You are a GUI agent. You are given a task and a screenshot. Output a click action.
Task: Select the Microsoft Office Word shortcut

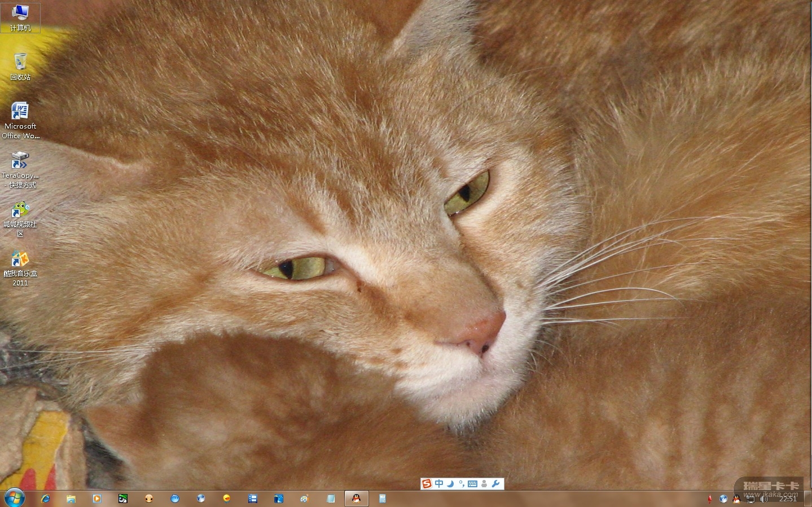(20, 120)
